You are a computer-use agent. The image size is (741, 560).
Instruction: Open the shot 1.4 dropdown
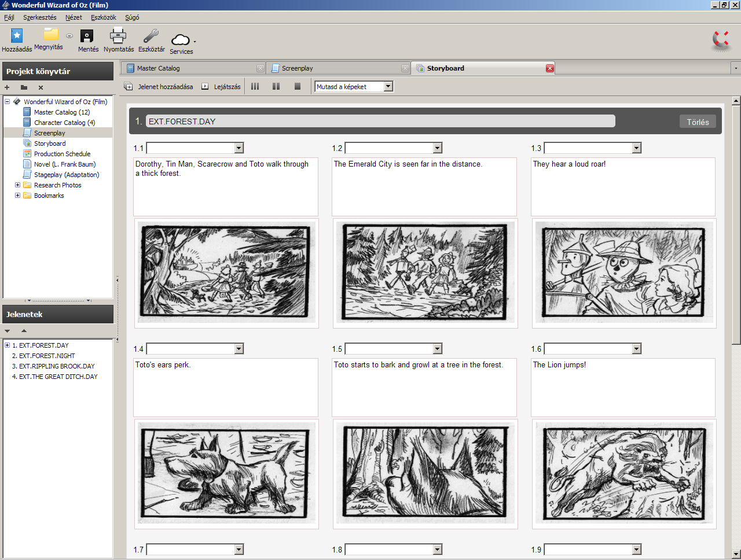[x=239, y=349]
